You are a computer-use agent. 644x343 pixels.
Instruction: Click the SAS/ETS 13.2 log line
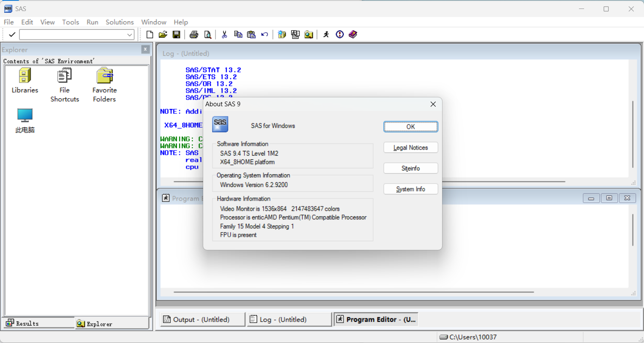click(x=211, y=77)
